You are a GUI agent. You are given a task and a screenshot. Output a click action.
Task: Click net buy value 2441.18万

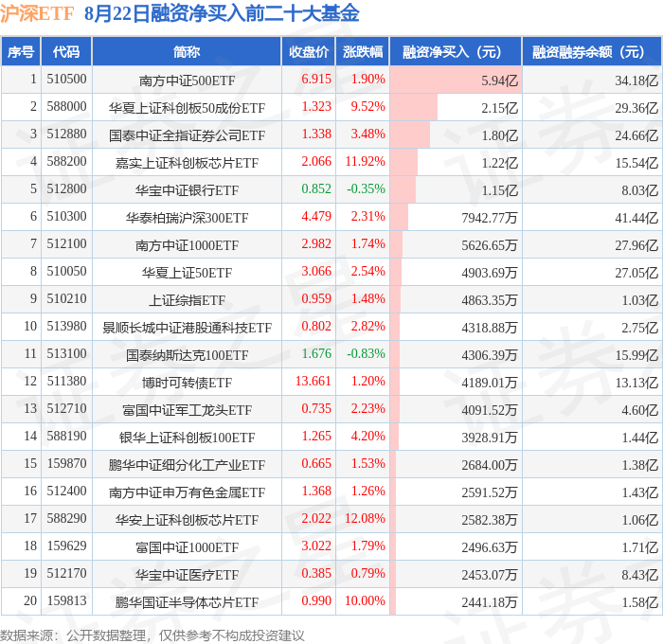click(490, 602)
